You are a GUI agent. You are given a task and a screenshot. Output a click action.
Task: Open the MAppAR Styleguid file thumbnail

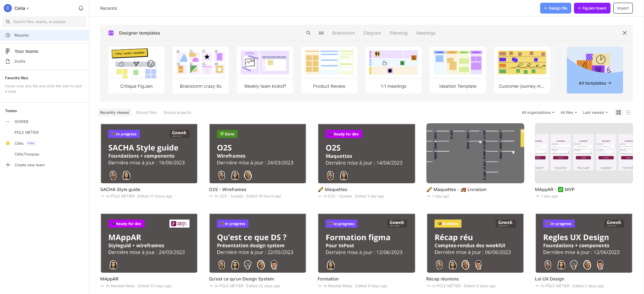[149, 243]
